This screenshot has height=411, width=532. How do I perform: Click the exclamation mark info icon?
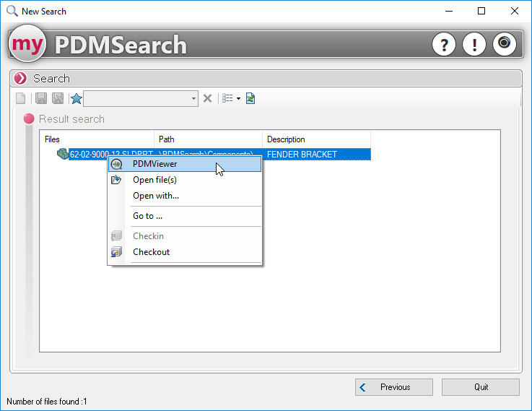[x=474, y=45]
